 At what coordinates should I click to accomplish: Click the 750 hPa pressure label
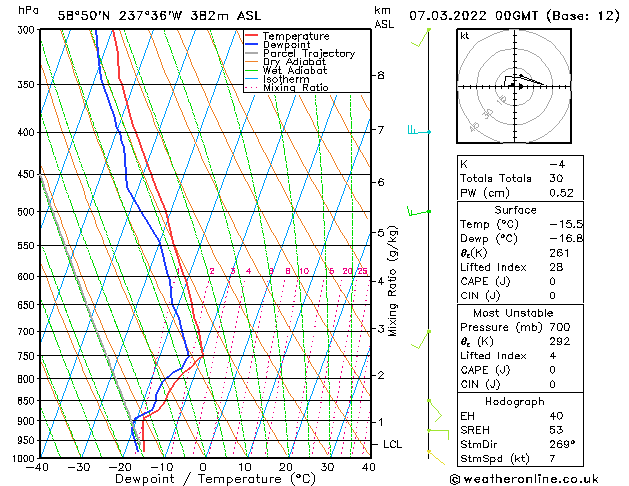click(x=28, y=356)
